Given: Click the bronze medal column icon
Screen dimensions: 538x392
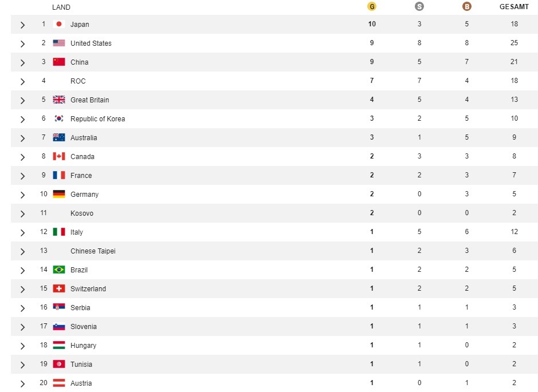Looking at the screenshot, I should (x=466, y=6).
